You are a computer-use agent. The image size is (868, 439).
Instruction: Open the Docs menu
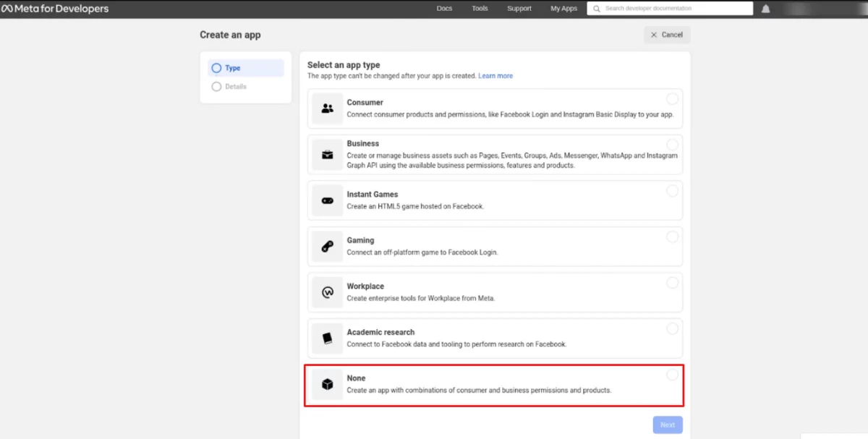444,9
